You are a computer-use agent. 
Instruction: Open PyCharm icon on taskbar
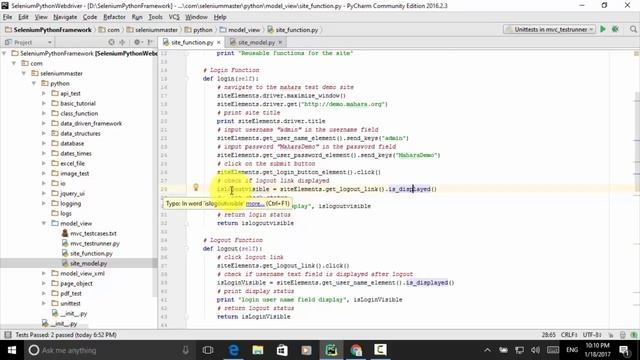pyautogui.click(x=331, y=350)
